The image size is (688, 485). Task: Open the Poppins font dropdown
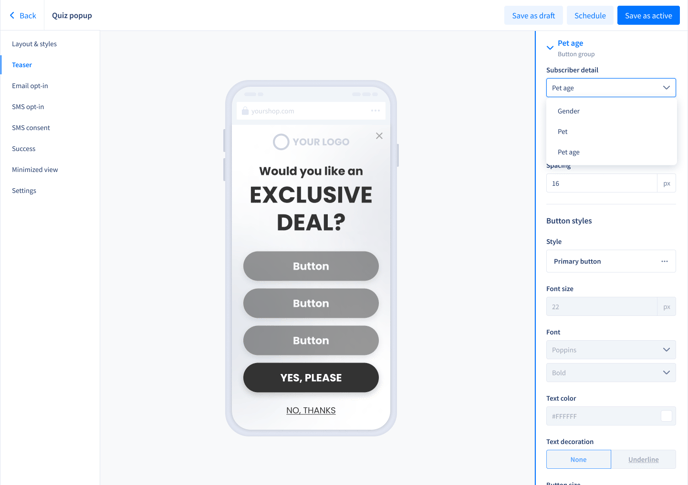pyautogui.click(x=611, y=350)
